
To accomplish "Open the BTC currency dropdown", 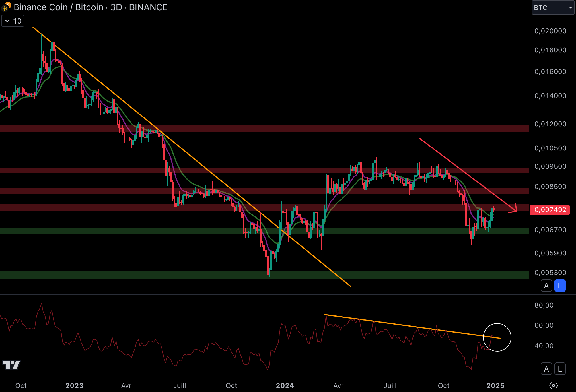I will [553, 8].
